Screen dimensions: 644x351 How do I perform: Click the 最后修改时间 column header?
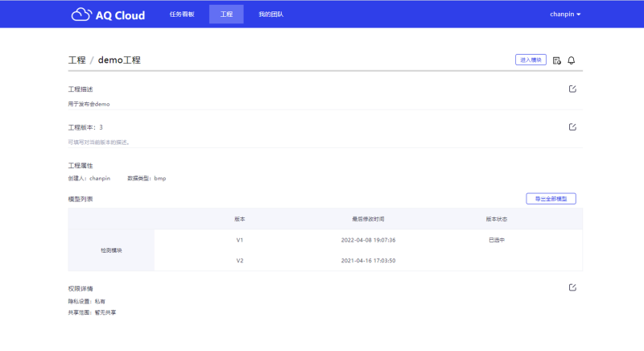click(368, 219)
